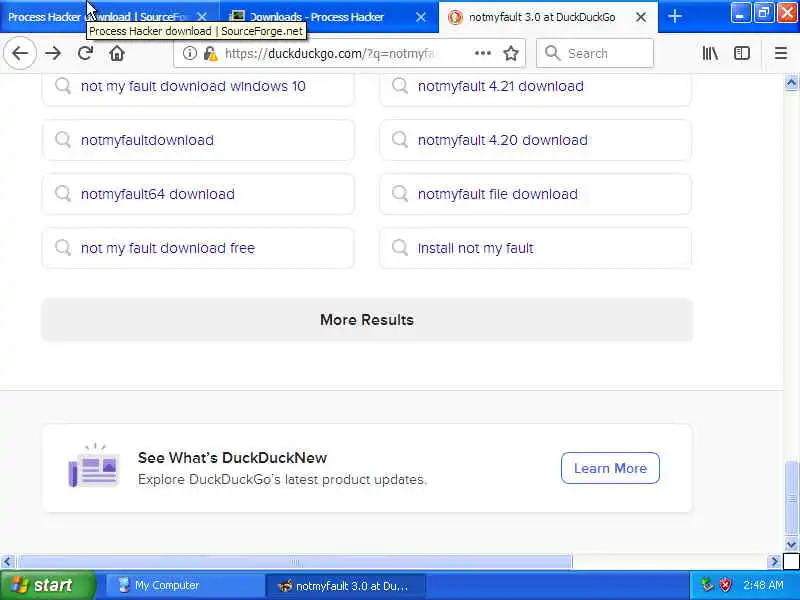This screenshot has height=600, width=800.
Task: Click the lock warning icon in address bar
Action: (x=211, y=53)
